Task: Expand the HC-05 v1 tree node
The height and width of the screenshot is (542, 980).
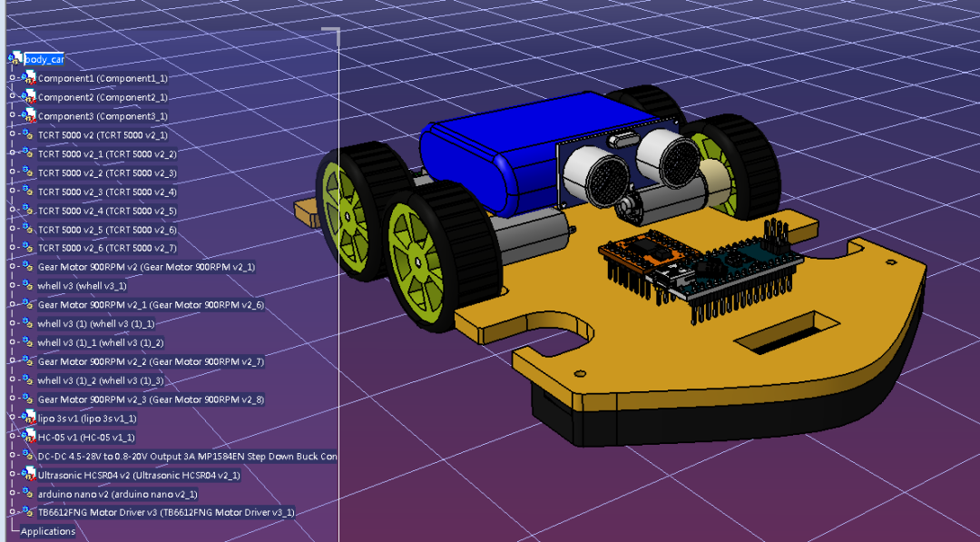Action: 12,437
